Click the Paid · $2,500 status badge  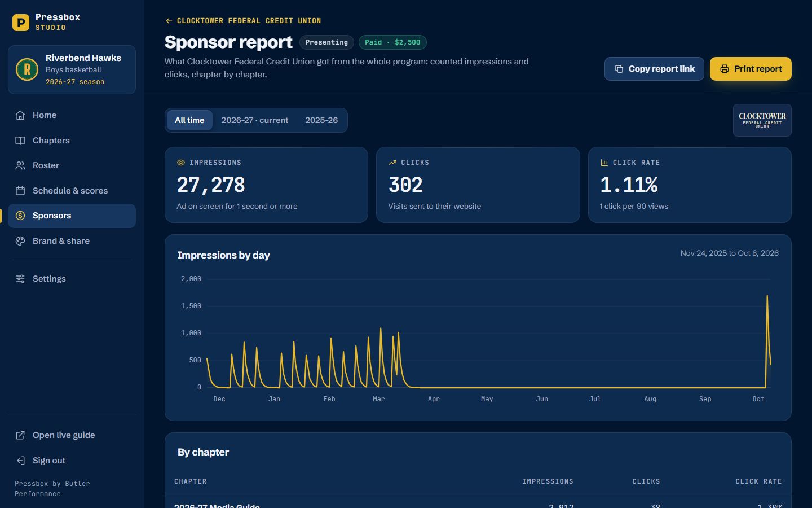click(392, 42)
